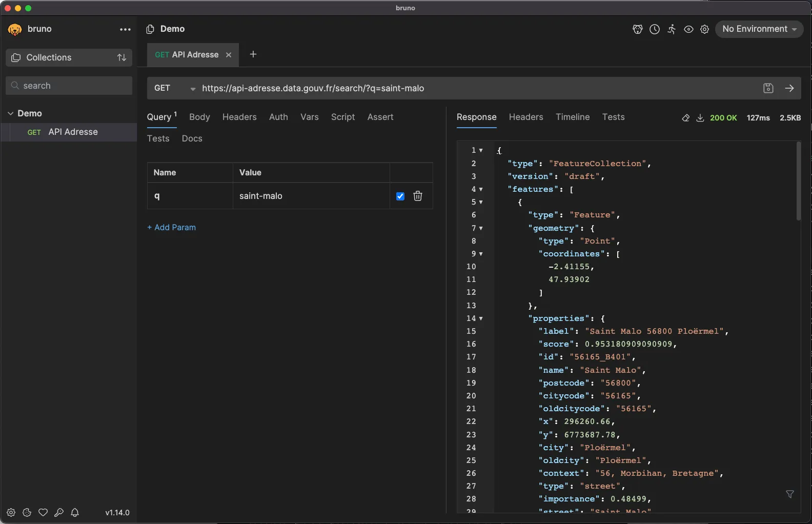Click the + Add Param link
Screen dimensions: 812x524
[x=172, y=227]
